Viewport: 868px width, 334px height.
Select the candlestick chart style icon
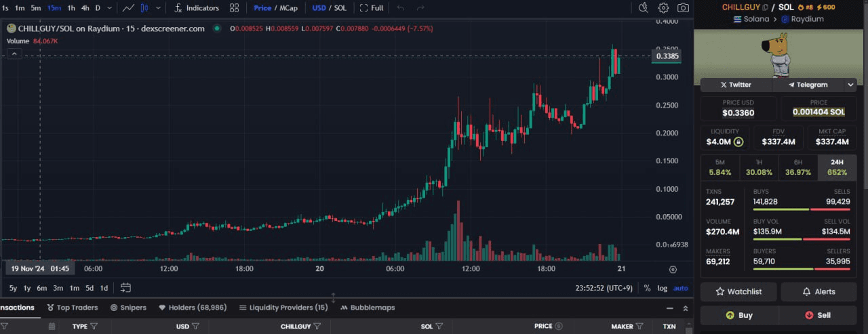pos(144,8)
